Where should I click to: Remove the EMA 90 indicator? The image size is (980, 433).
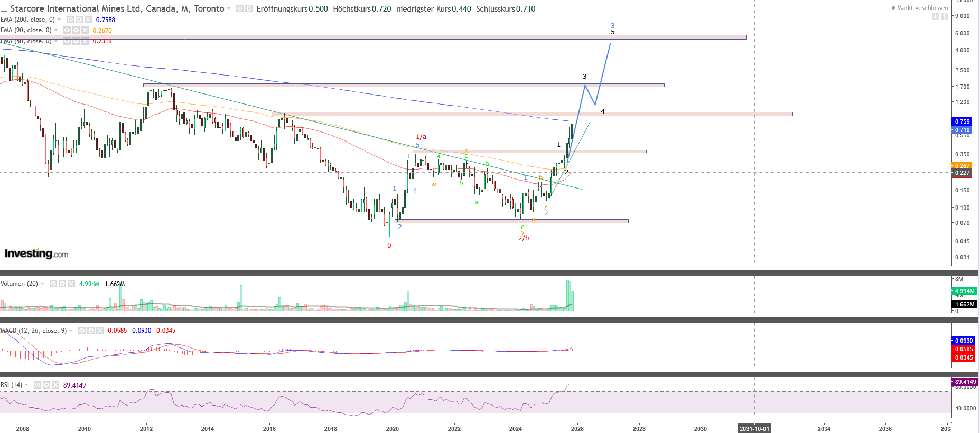pos(85,30)
